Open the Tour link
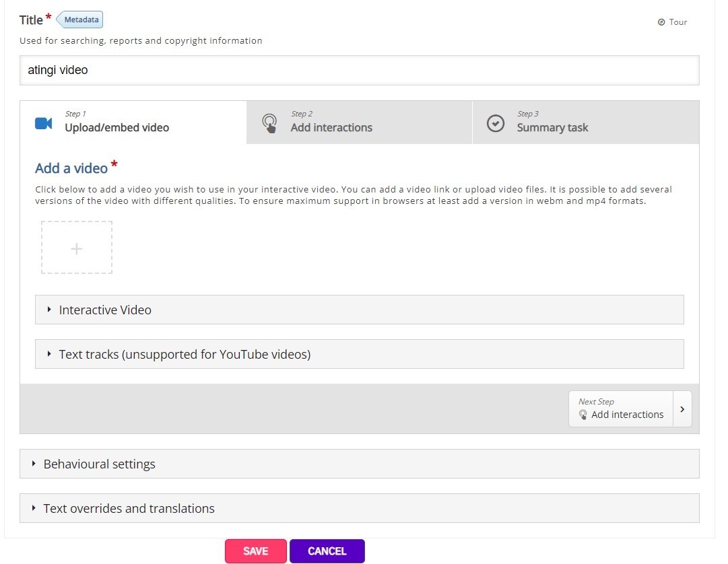The image size is (728, 564). coord(672,22)
